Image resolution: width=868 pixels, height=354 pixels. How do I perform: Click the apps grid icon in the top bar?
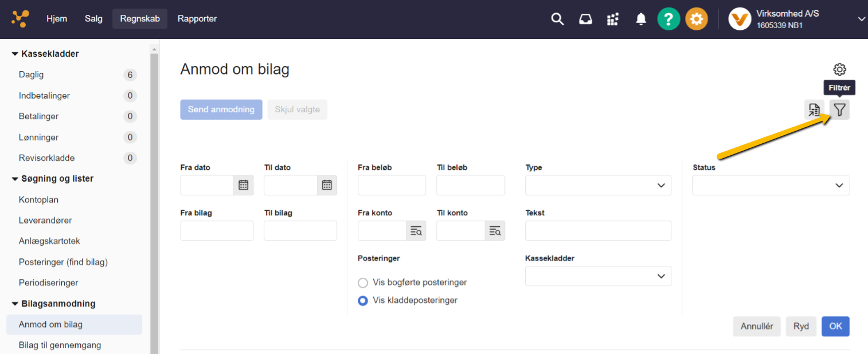pos(612,18)
